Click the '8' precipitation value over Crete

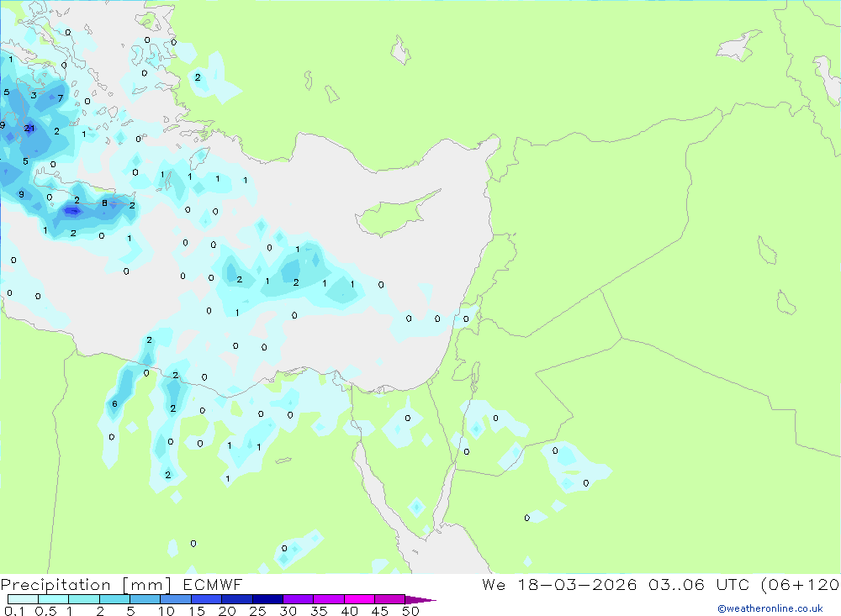point(104,203)
